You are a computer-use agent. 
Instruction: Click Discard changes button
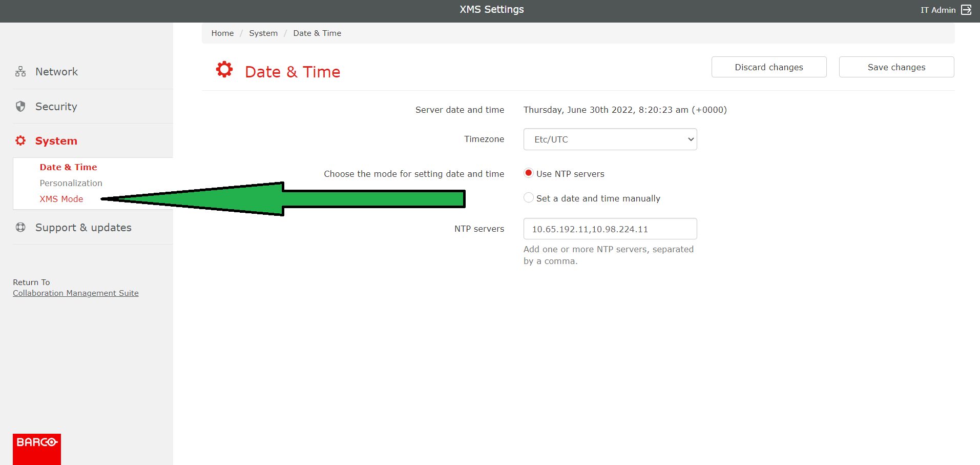(x=769, y=67)
